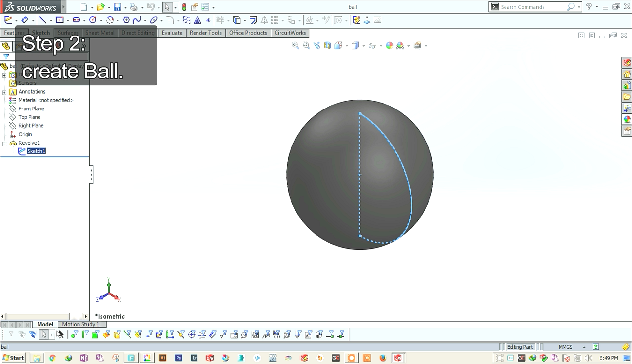Switch to the CircuitWorks tab
This screenshot has width=632, height=364.
click(290, 33)
